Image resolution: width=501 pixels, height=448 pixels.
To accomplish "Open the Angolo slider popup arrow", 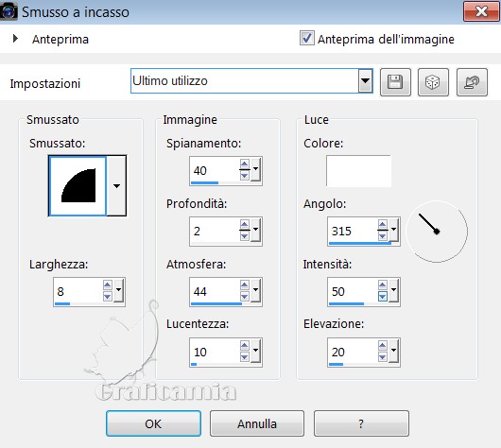I will pyautogui.click(x=393, y=230).
